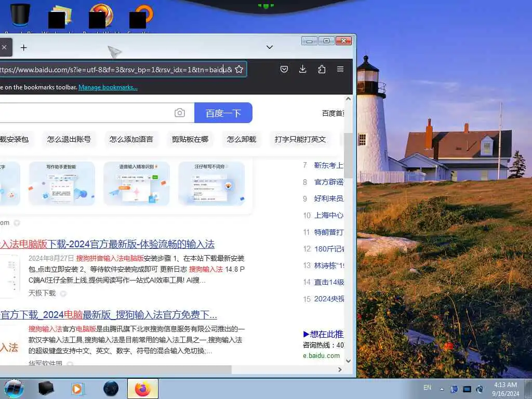Open the Windows Start orb

coord(14,389)
